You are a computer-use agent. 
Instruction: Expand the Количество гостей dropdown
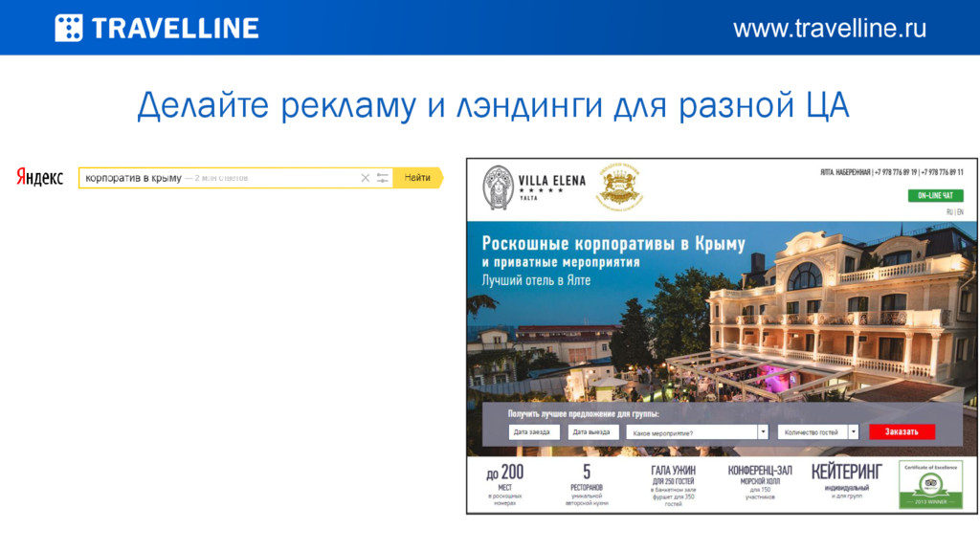[818, 432]
